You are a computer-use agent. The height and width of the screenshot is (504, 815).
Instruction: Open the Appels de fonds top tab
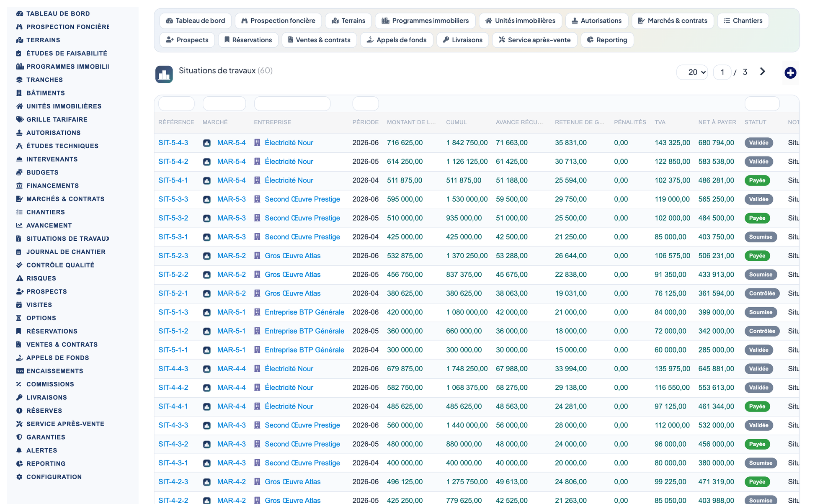click(396, 40)
